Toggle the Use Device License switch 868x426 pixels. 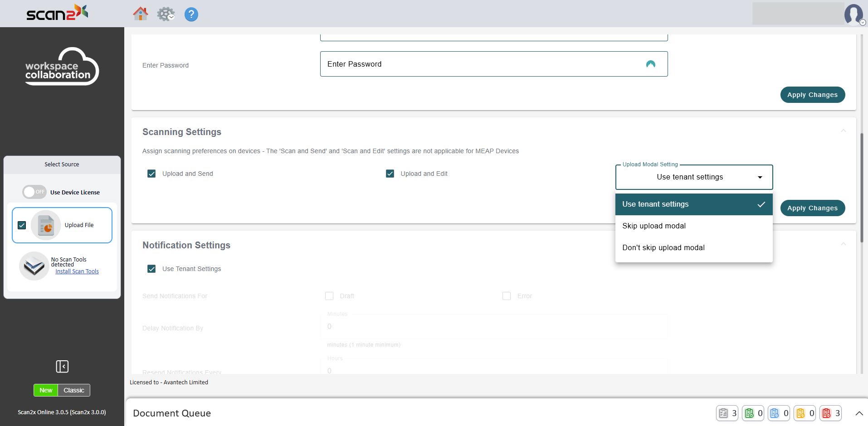pyautogui.click(x=34, y=192)
